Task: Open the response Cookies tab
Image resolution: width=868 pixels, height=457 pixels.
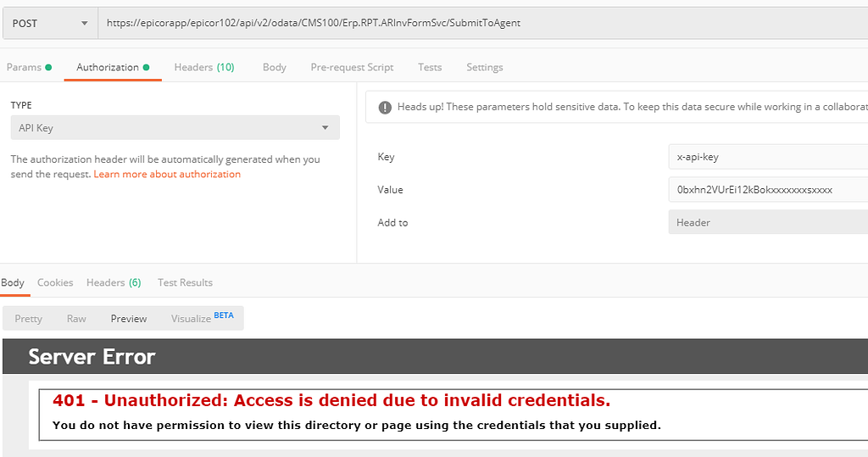Action: 55,282
